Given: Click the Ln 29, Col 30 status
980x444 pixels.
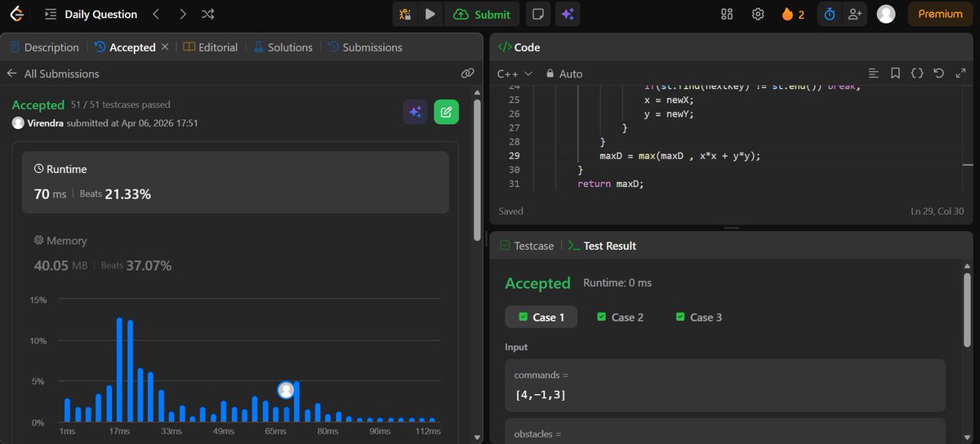Looking at the screenshot, I should click(x=938, y=211).
